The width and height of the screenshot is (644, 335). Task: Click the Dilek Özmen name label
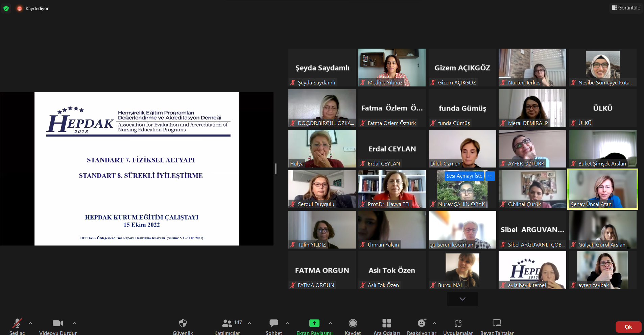click(445, 163)
